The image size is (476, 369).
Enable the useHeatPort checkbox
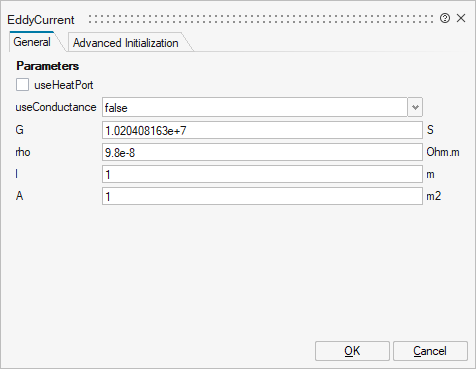coord(22,85)
